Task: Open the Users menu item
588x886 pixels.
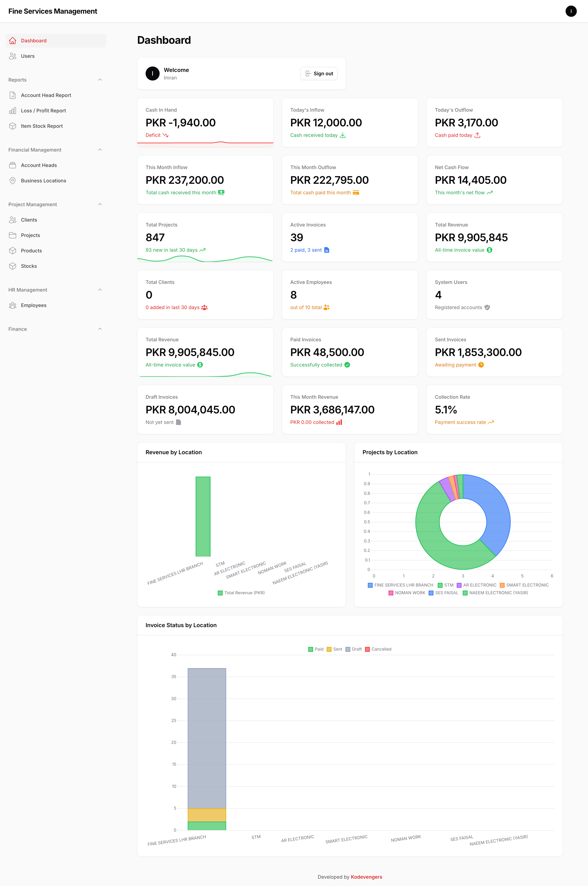Action: pos(56,56)
